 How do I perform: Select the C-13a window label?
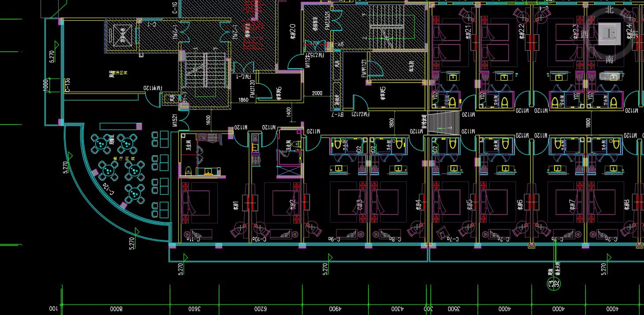[x=67, y=85]
